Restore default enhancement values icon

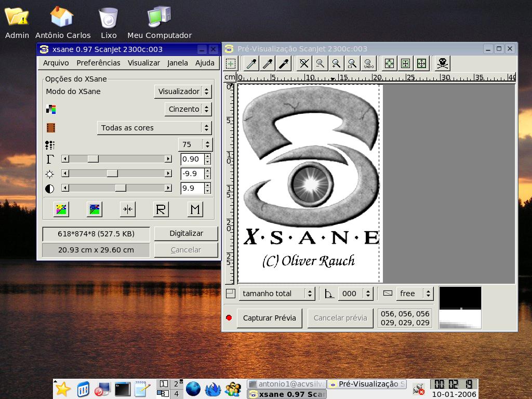pyautogui.click(x=95, y=209)
